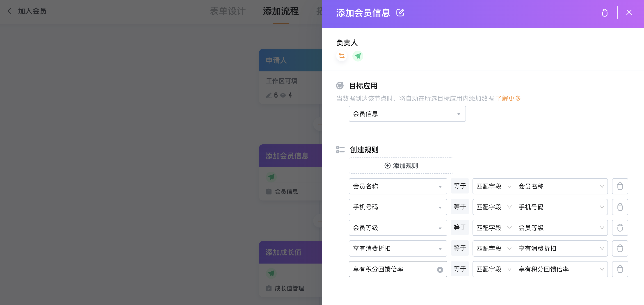Click the 负责人 heading
Image resolution: width=644 pixels, height=305 pixels.
347,43
